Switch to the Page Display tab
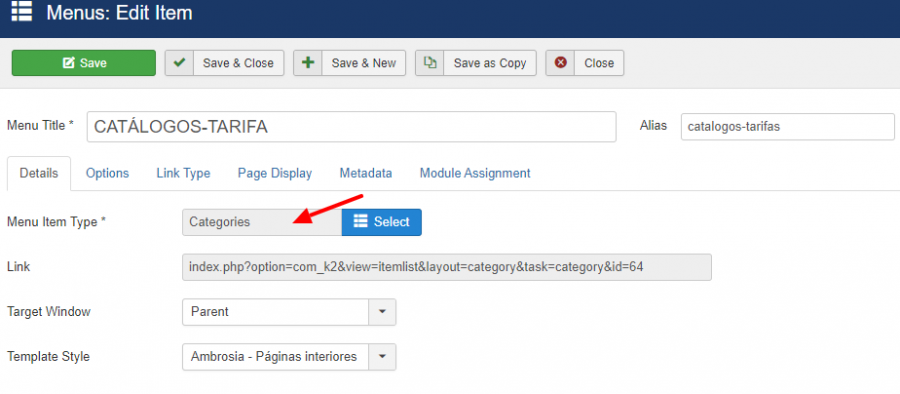The width and height of the screenshot is (900, 394). (275, 173)
